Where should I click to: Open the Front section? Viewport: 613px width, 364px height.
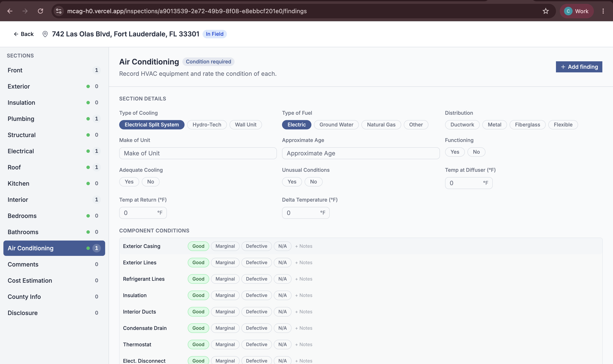54,70
